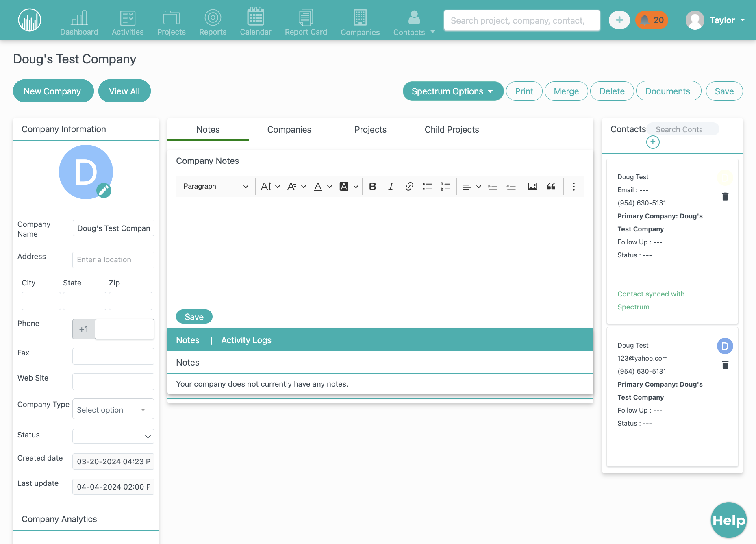Open the font color dropdown

[x=323, y=186]
